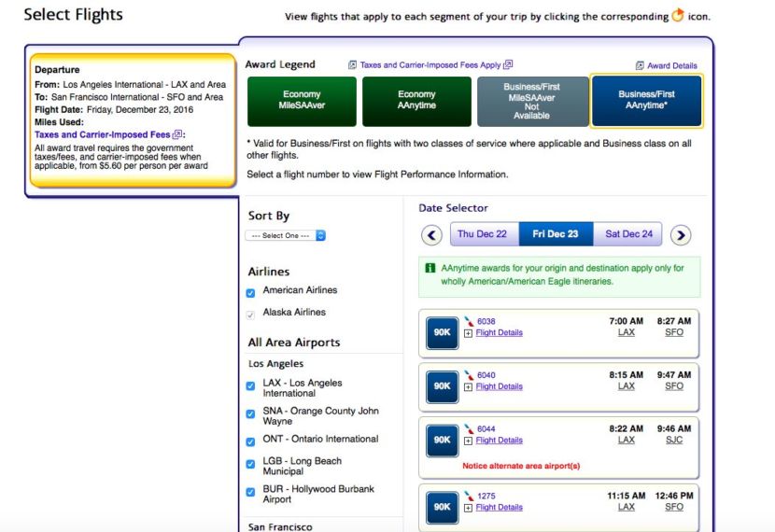Choose Business/First AAnytime award type

coord(646,101)
